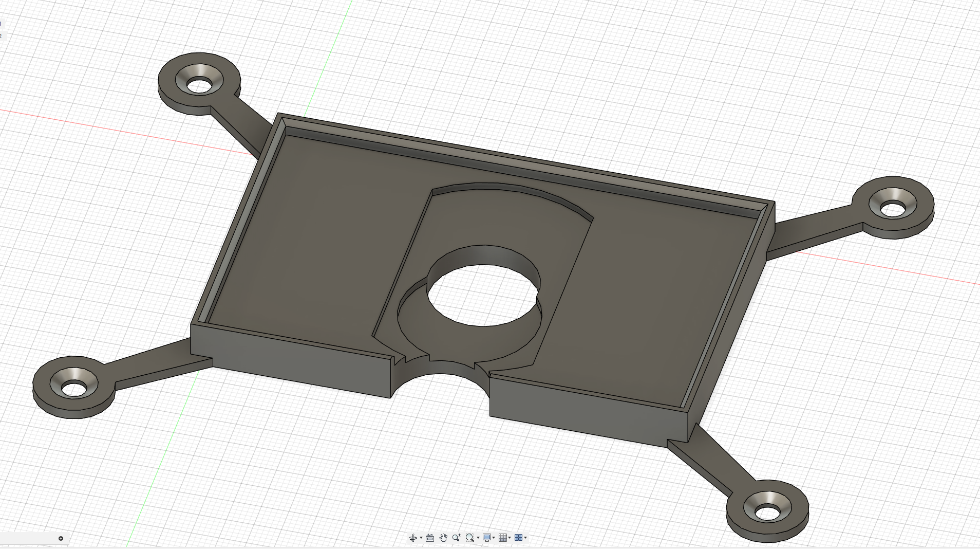Expand the zoom window tool dropdown

[478, 538]
